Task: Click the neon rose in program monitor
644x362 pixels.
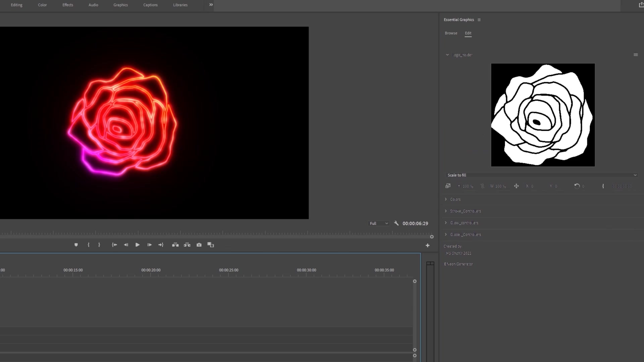Action: click(122, 122)
